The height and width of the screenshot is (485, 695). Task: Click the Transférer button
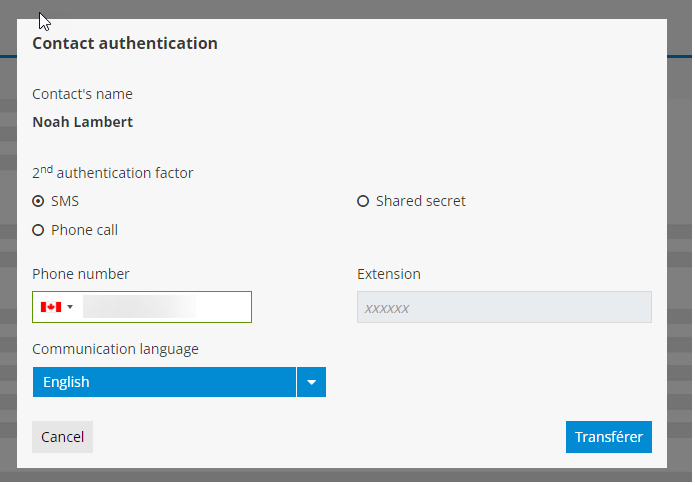click(608, 437)
